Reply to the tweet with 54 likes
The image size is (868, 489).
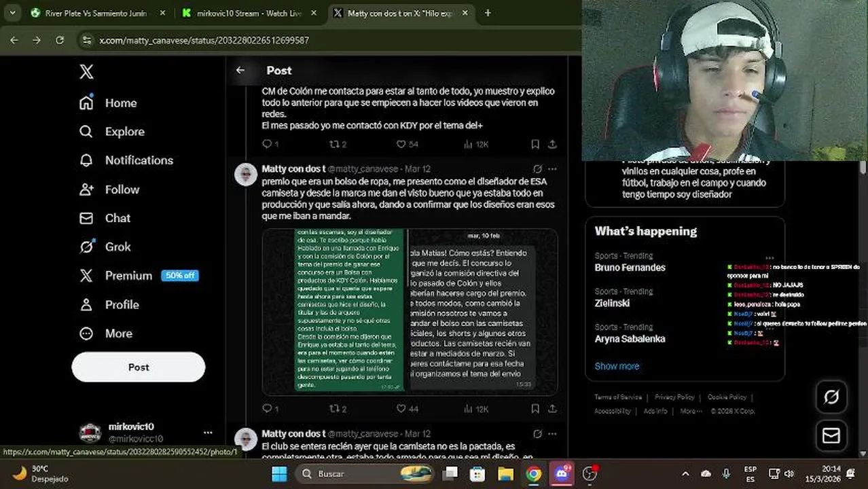click(270, 144)
